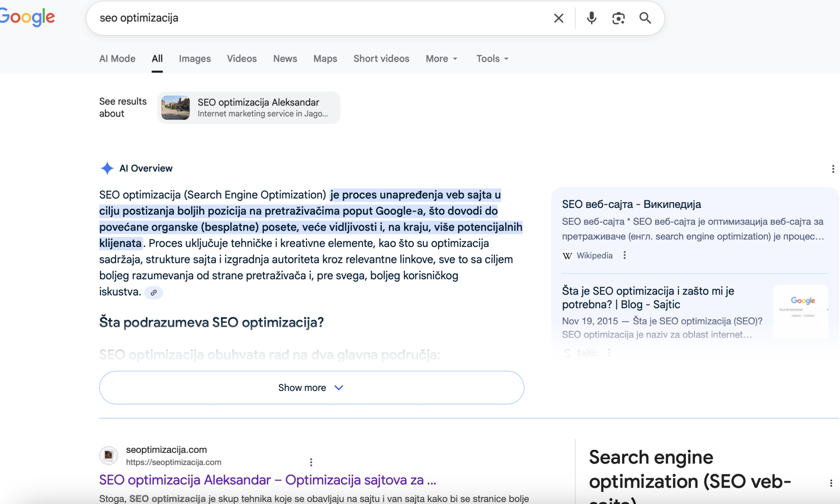Expand the Tools dropdown

[492, 59]
